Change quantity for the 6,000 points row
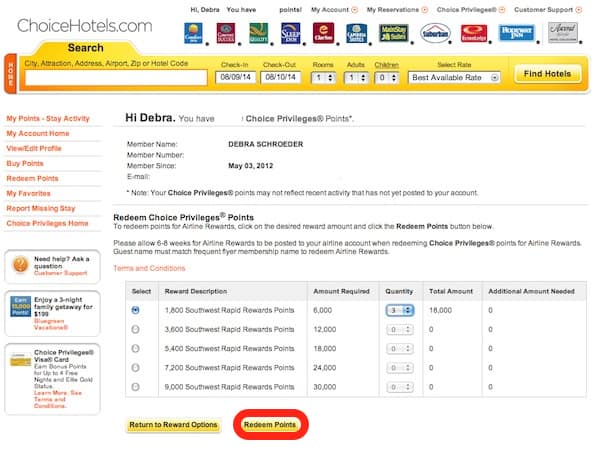Viewport: 600px width, 453px height. tap(400, 310)
